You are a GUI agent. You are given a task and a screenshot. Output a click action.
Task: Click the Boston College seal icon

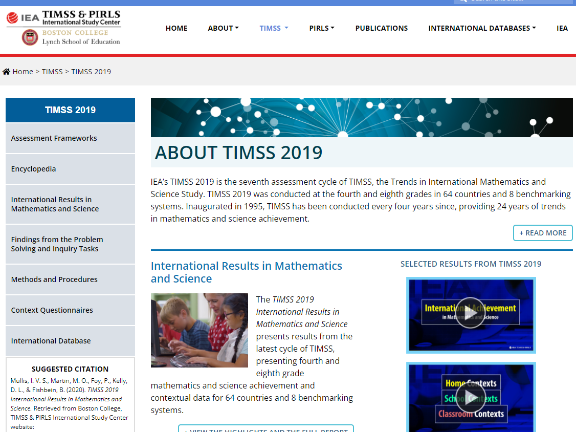point(30,37)
